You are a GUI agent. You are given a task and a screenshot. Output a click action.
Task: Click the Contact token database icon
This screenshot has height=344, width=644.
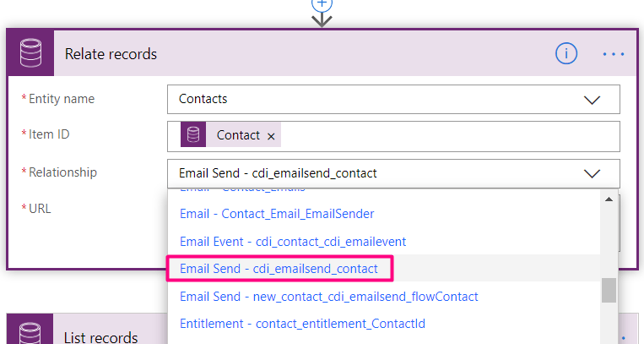(193, 135)
